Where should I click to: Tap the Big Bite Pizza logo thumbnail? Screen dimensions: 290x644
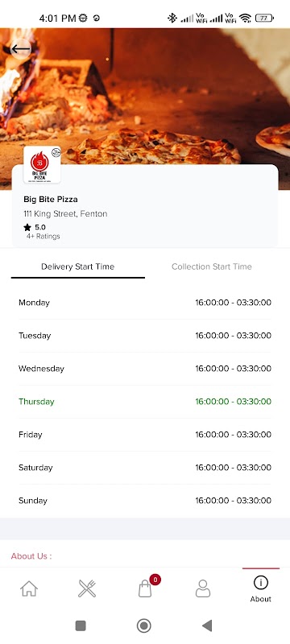[42, 165]
